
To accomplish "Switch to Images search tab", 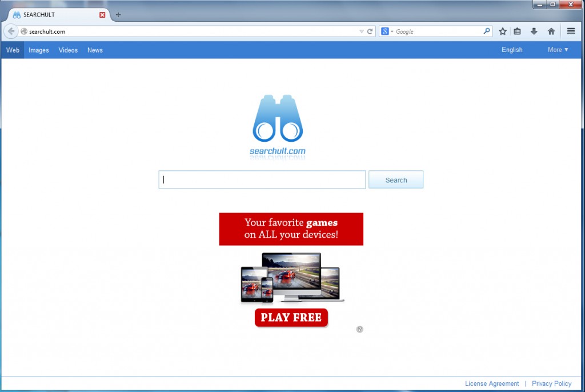I will tap(39, 50).
